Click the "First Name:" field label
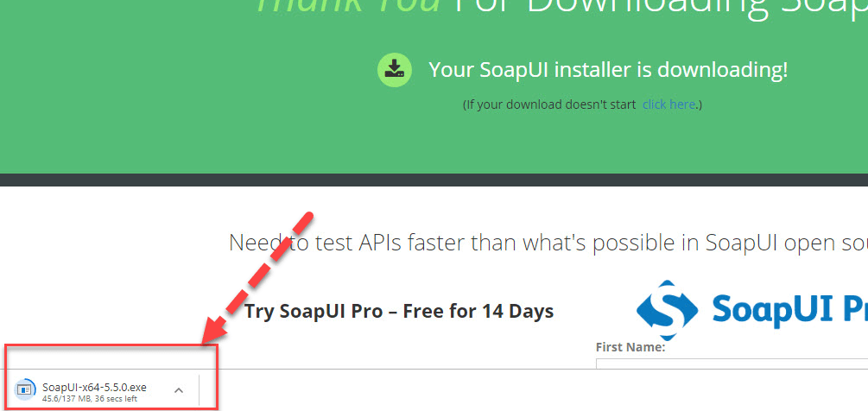868x411 pixels. pos(630,347)
